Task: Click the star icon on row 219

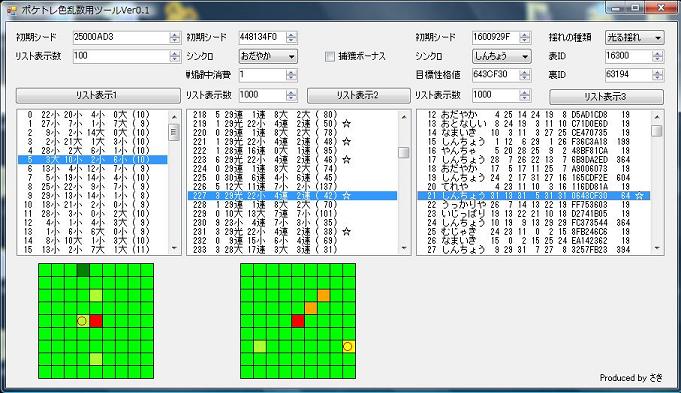Action: click(x=346, y=124)
